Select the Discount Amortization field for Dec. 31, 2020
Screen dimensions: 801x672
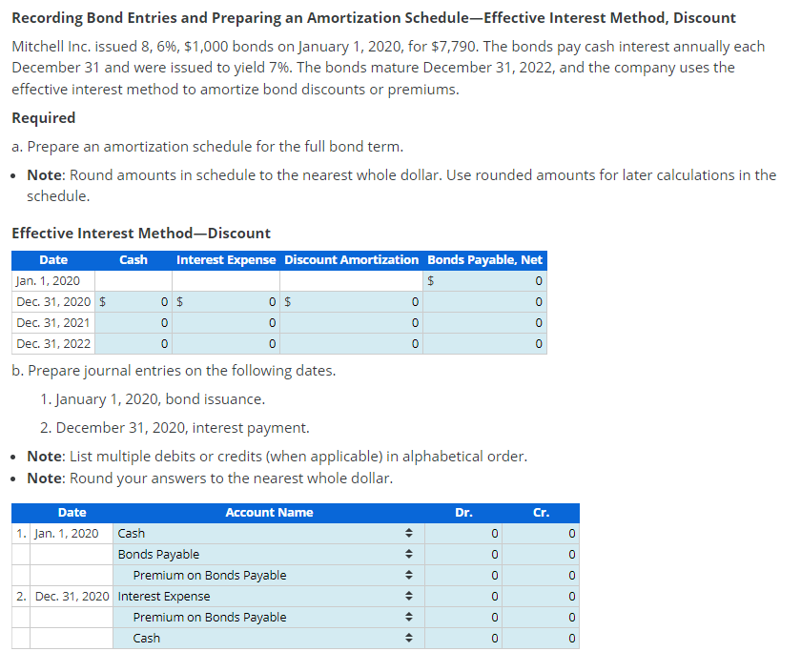pyautogui.click(x=353, y=301)
